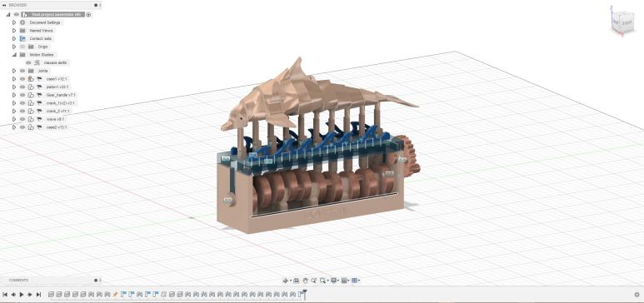Hide the crank_1 component
This screenshot has height=303, width=644.
(22, 103)
